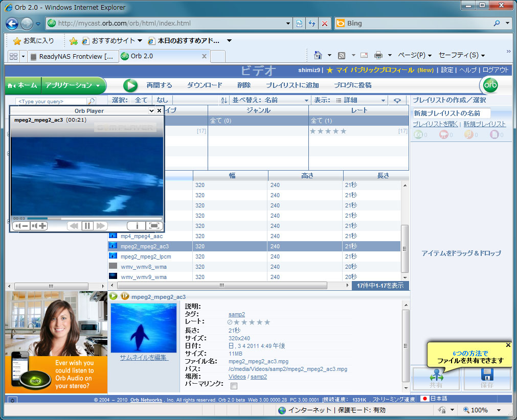Collapse the Orb Player with its chevron button

click(x=151, y=110)
